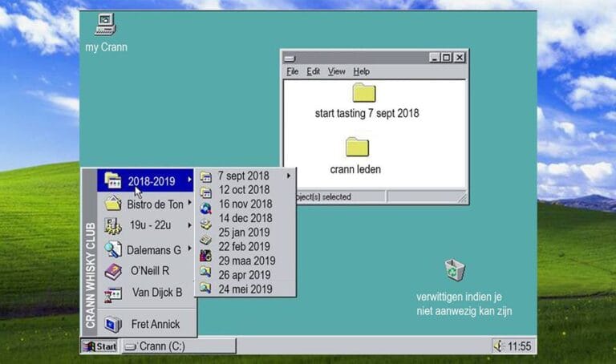Click the 11:55 clock in tray
This screenshot has height=364, width=616.
(x=520, y=346)
